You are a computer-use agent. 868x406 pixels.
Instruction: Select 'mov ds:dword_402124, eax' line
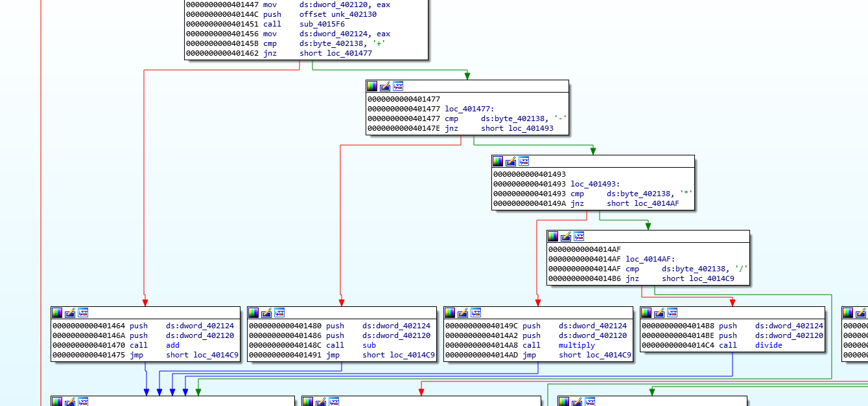[288, 34]
